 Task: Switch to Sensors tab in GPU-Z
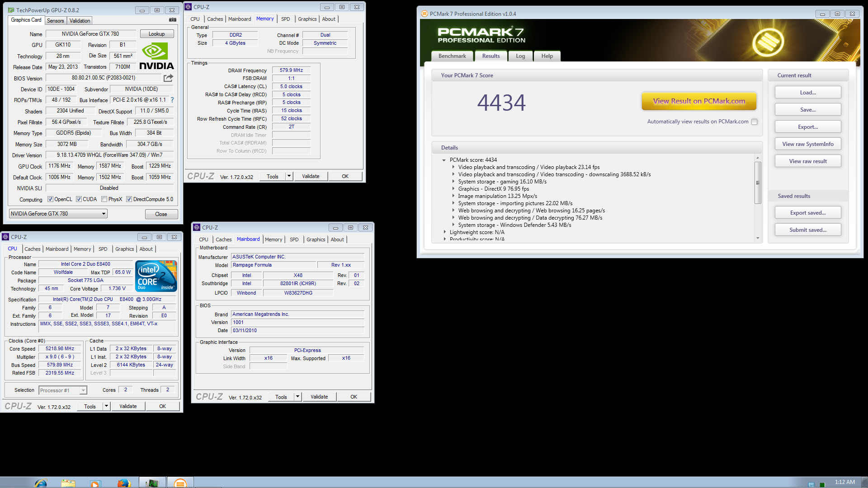[55, 21]
